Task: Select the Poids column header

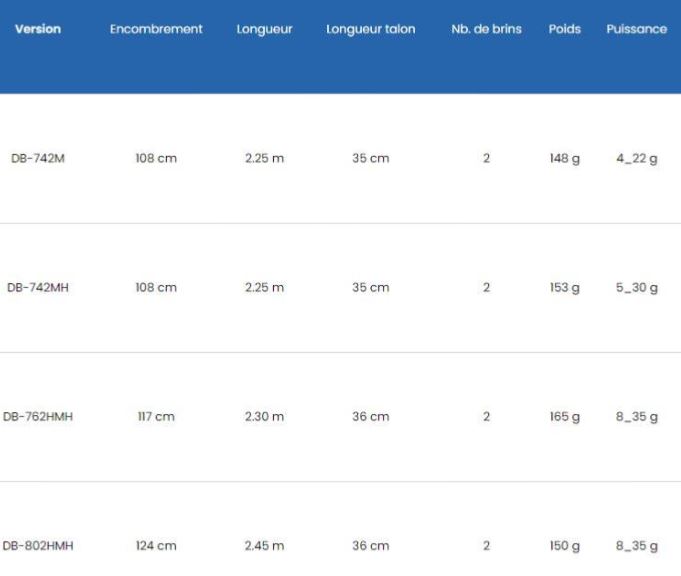Action: (x=565, y=29)
